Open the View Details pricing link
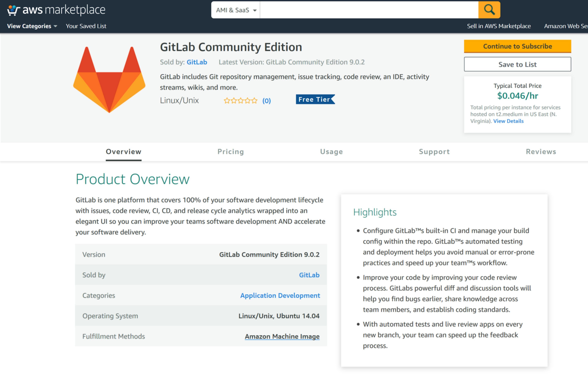Viewport: 588px width, 374px height. tap(508, 121)
